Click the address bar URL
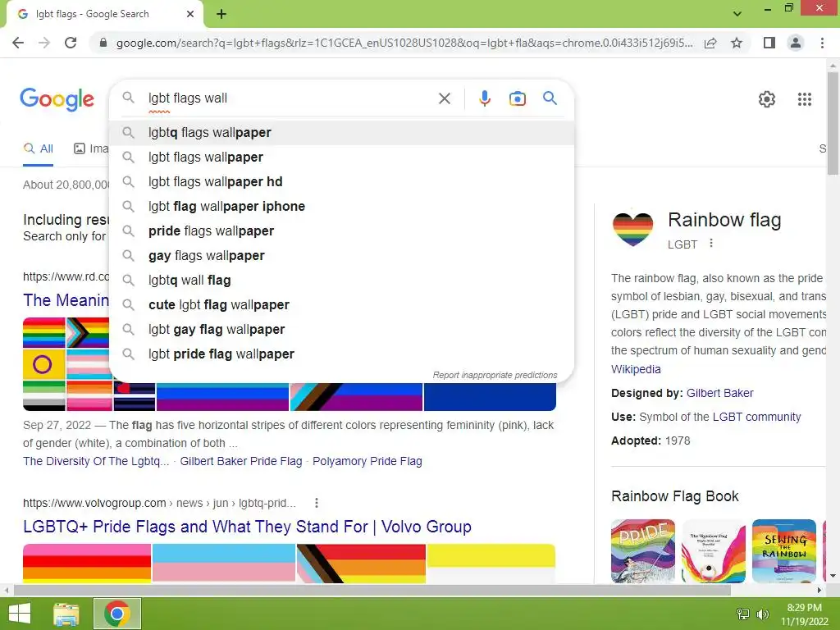 tap(404, 43)
